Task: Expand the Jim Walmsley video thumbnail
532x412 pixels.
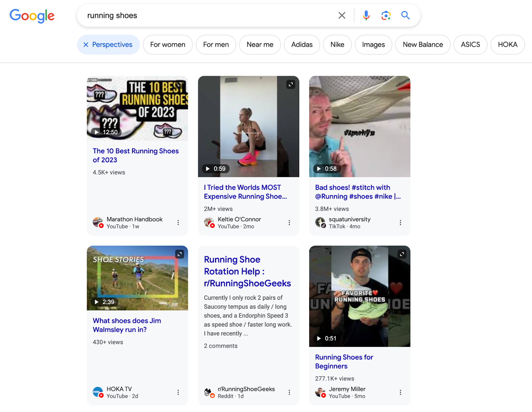Action: 180,254
